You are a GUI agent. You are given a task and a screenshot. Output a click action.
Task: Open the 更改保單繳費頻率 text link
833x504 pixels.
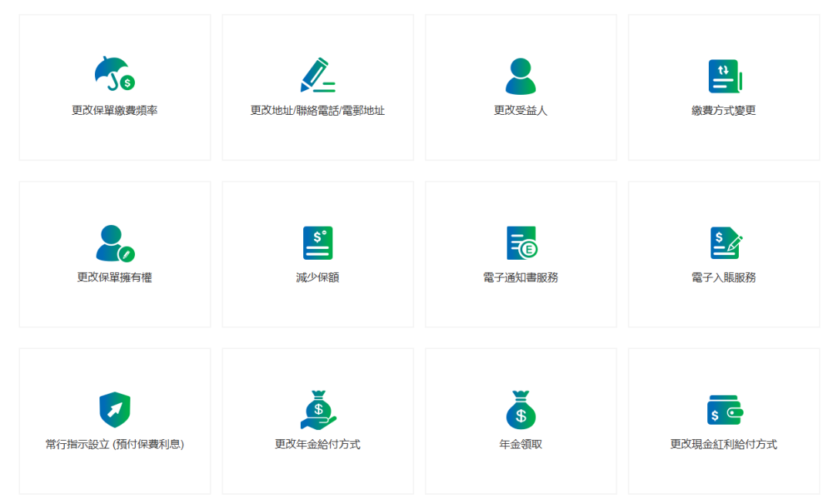114,111
